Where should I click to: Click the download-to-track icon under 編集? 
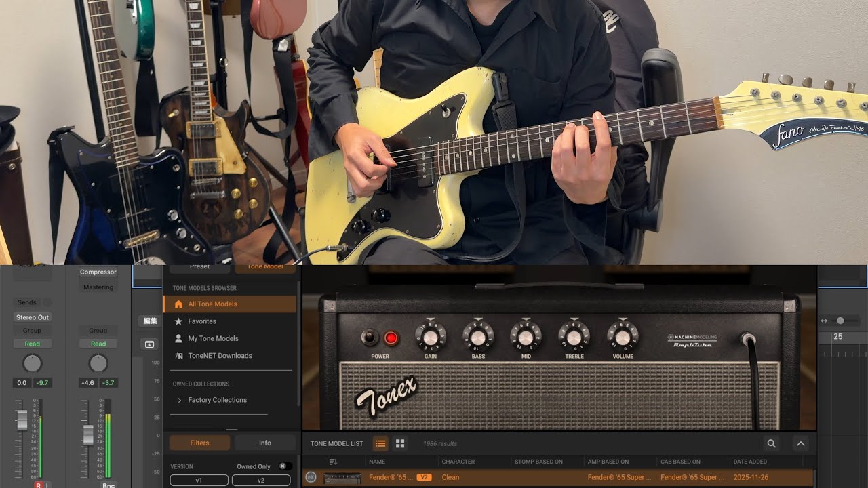point(149,344)
